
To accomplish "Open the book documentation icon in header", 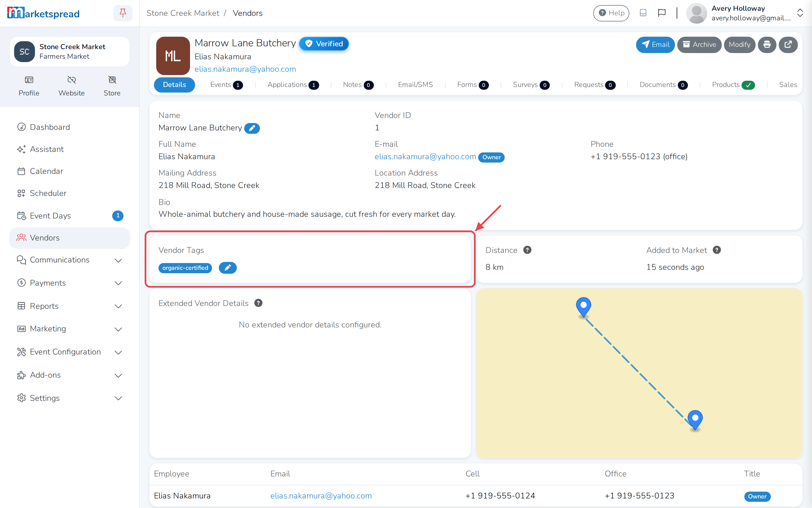I will 643,13.
